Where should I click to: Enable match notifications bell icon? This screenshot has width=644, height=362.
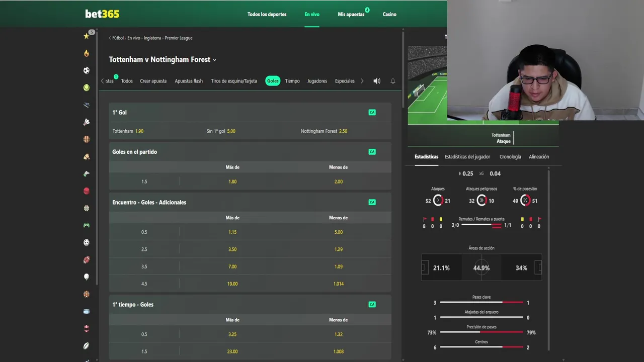pyautogui.click(x=393, y=81)
